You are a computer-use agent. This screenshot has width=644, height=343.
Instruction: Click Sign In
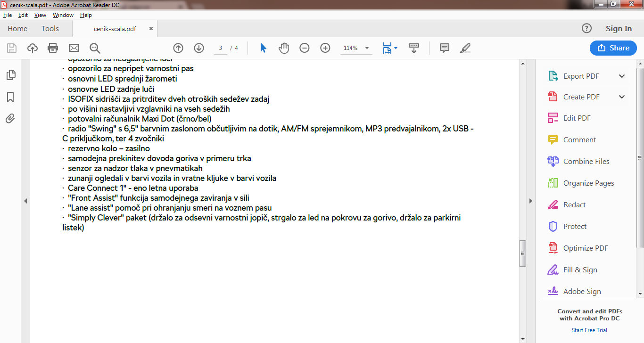(x=619, y=28)
